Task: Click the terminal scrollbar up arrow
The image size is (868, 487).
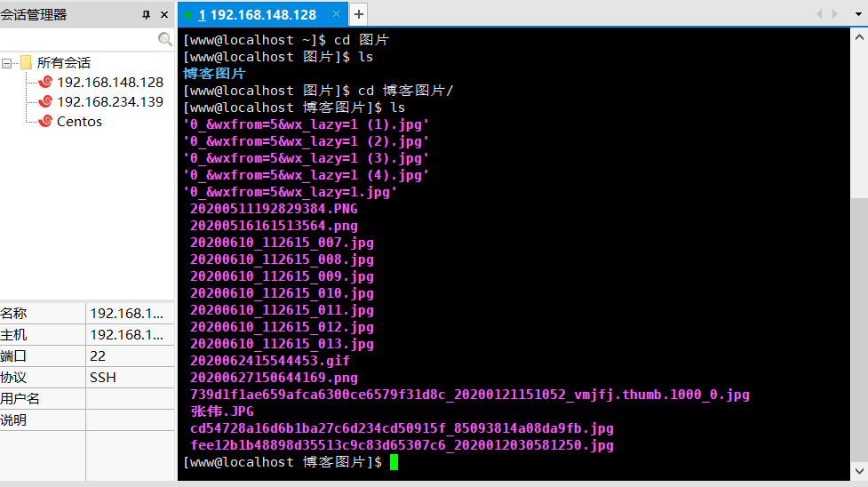Action: coord(859,37)
